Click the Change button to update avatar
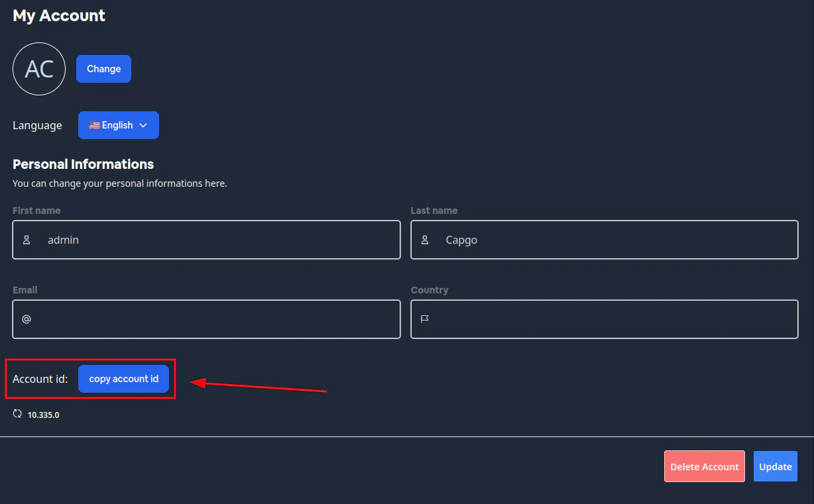The width and height of the screenshot is (814, 504). pos(103,68)
